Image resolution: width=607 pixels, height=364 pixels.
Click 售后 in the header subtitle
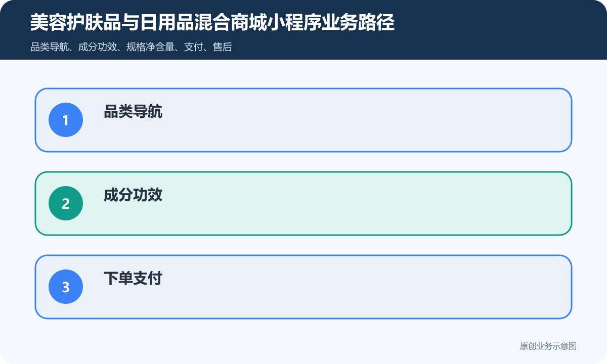click(x=223, y=48)
